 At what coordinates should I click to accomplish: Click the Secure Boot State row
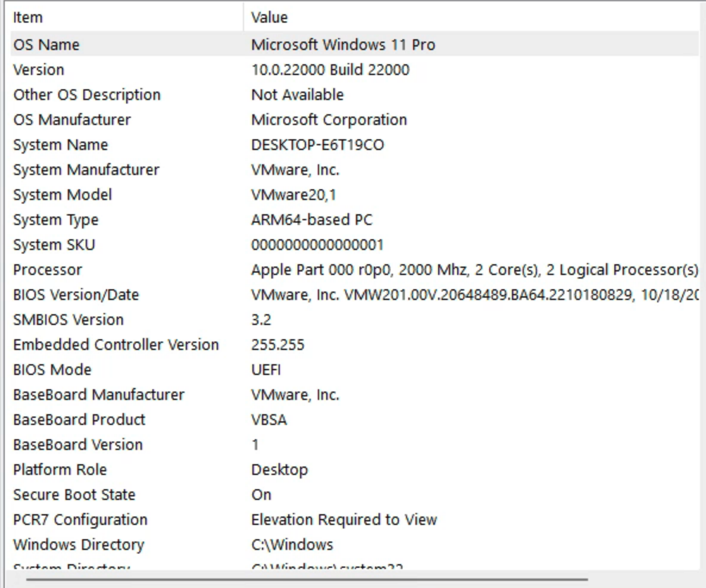coord(74,495)
